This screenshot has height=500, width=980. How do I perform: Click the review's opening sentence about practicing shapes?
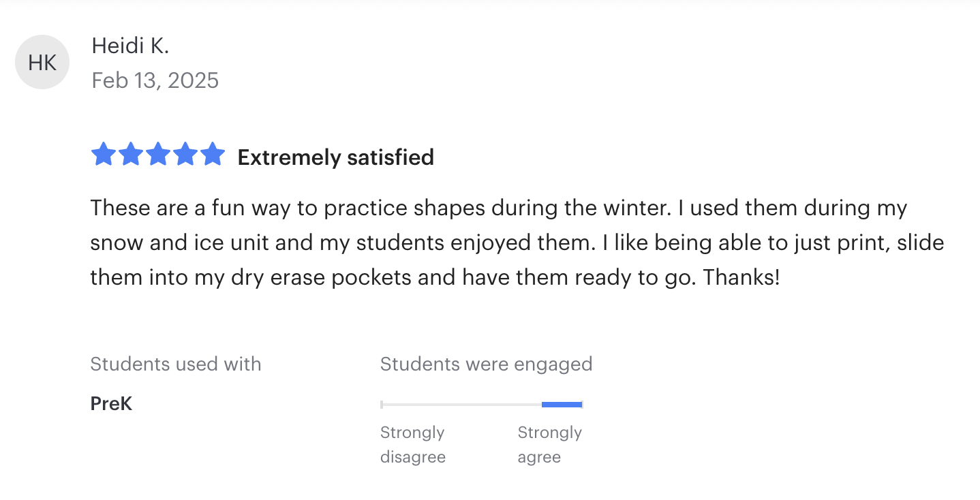(382, 208)
